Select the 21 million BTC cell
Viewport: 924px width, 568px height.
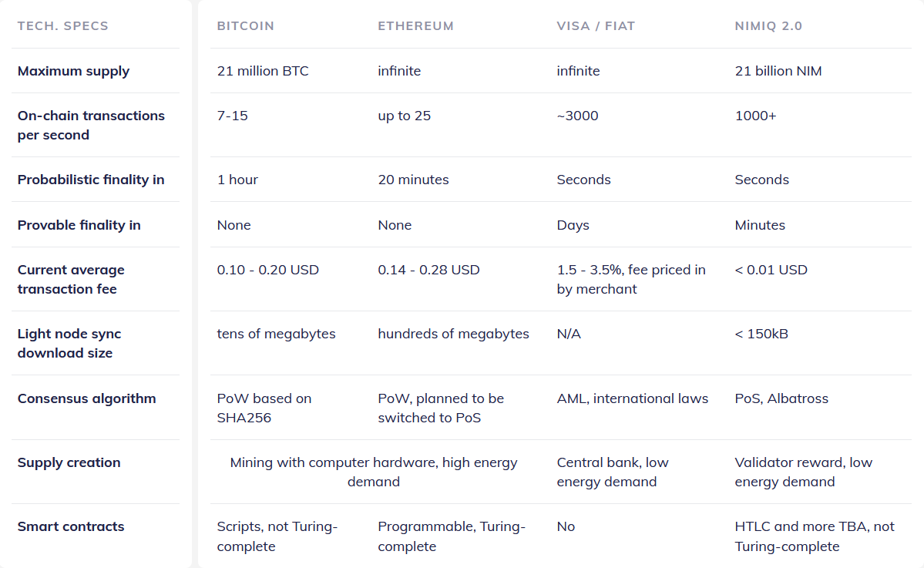263,71
